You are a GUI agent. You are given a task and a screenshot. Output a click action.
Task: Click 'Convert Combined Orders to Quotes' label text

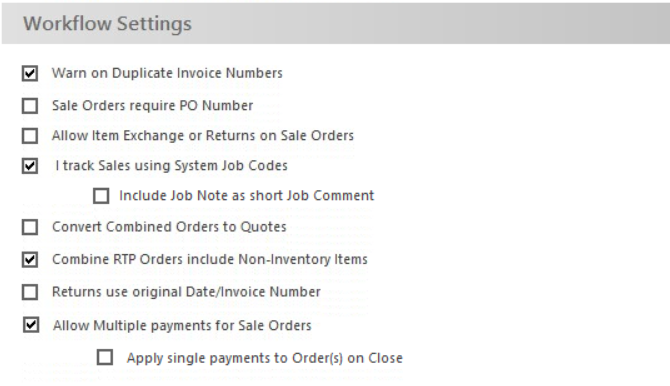169,227
